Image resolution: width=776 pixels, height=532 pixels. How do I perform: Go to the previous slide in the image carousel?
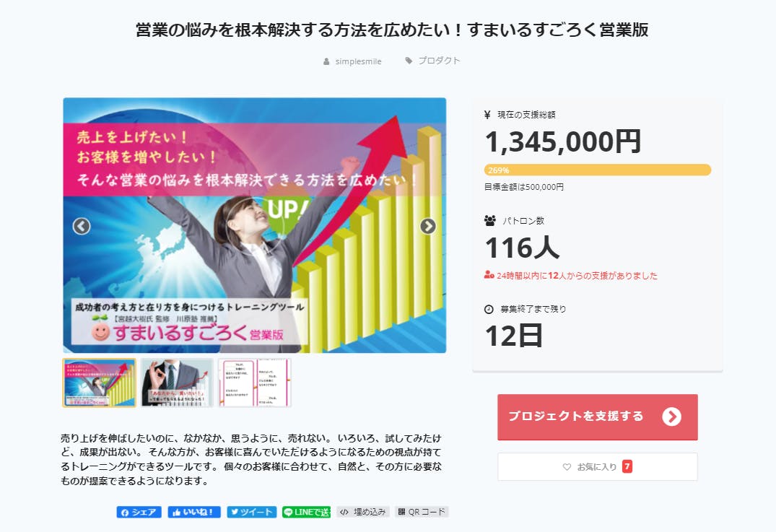tap(82, 226)
